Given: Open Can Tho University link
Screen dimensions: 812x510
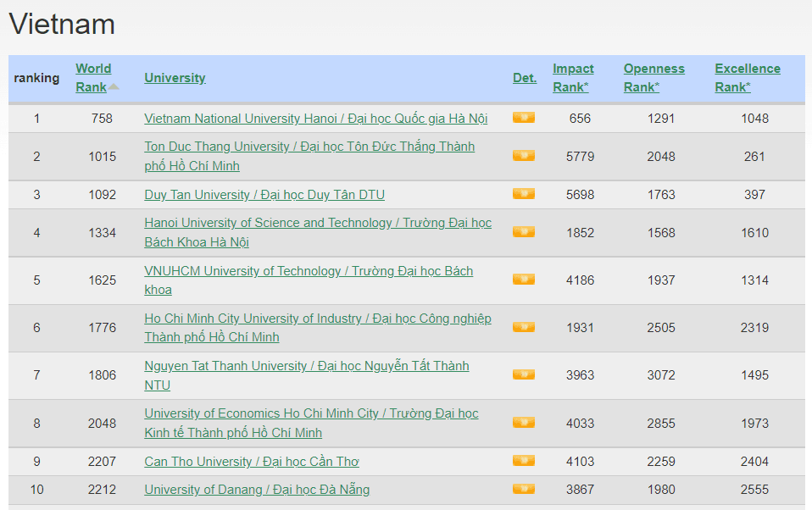Looking at the screenshot, I should (x=251, y=462).
